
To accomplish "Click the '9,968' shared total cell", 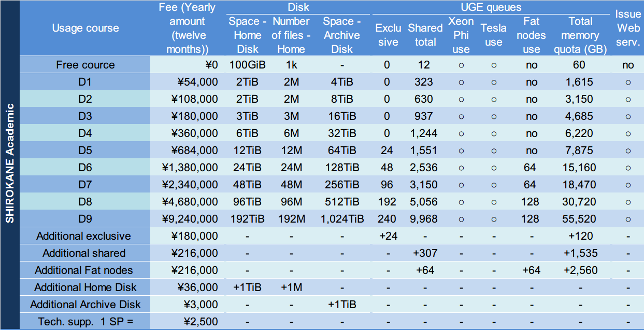I will 425,219.
